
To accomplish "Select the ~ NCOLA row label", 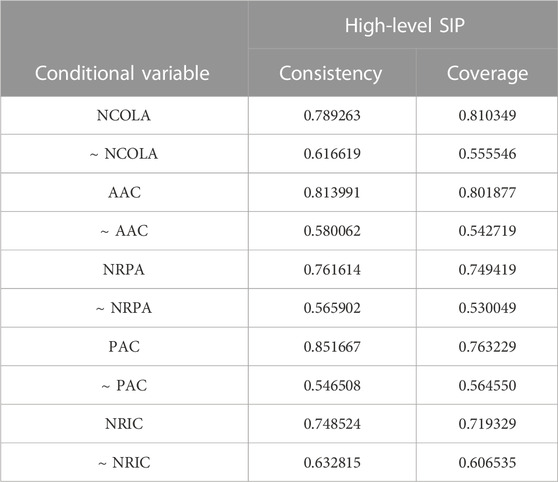I will (x=123, y=154).
